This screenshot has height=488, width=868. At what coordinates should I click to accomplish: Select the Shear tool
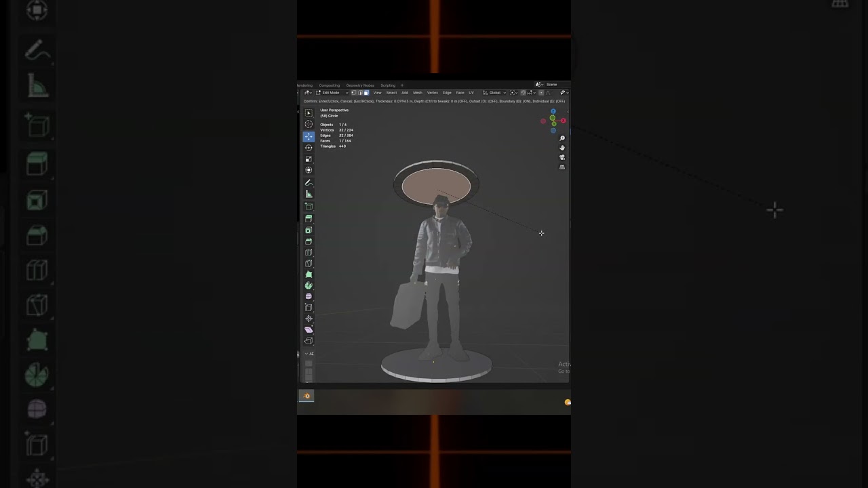click(309, 329)
